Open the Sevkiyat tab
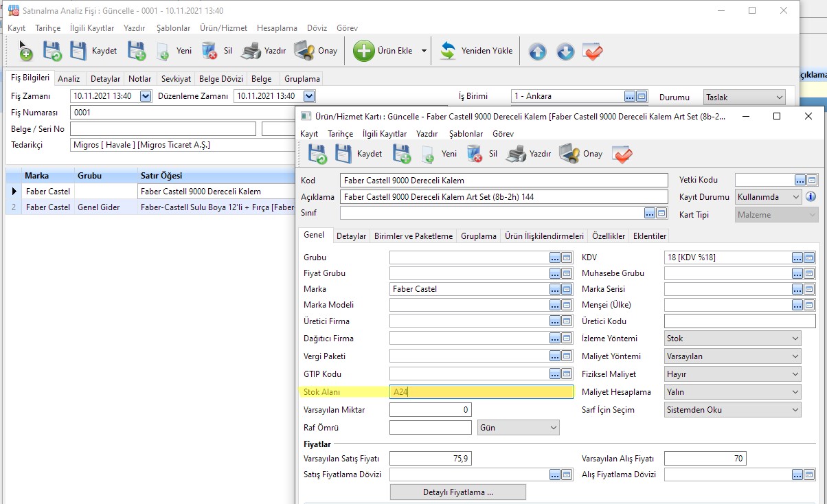The image size is (827, 504). [176, 79]
